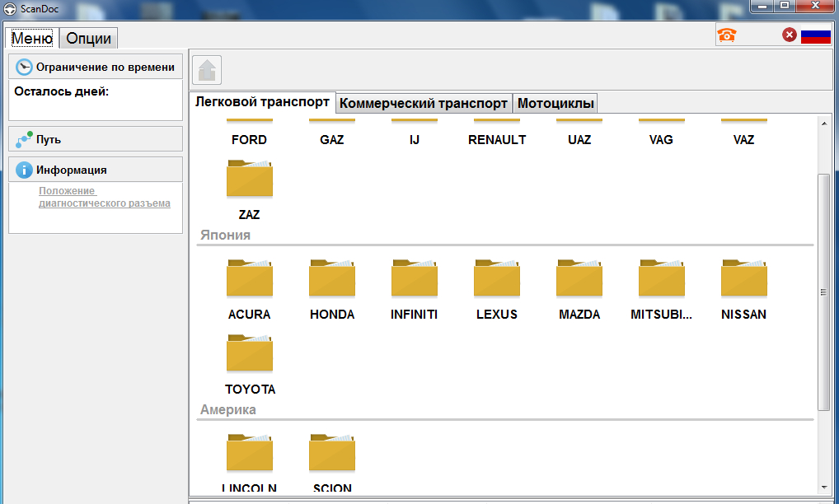
Task: Select the Мотоциклы tab
Action: [555, 103]
